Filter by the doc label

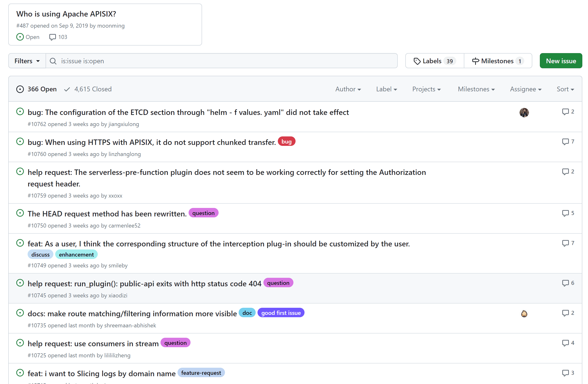click(x=247, y=313)
